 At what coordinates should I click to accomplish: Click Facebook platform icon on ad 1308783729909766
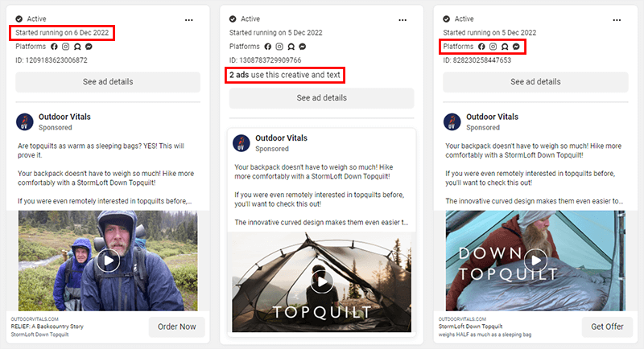(x=268, y=47)
